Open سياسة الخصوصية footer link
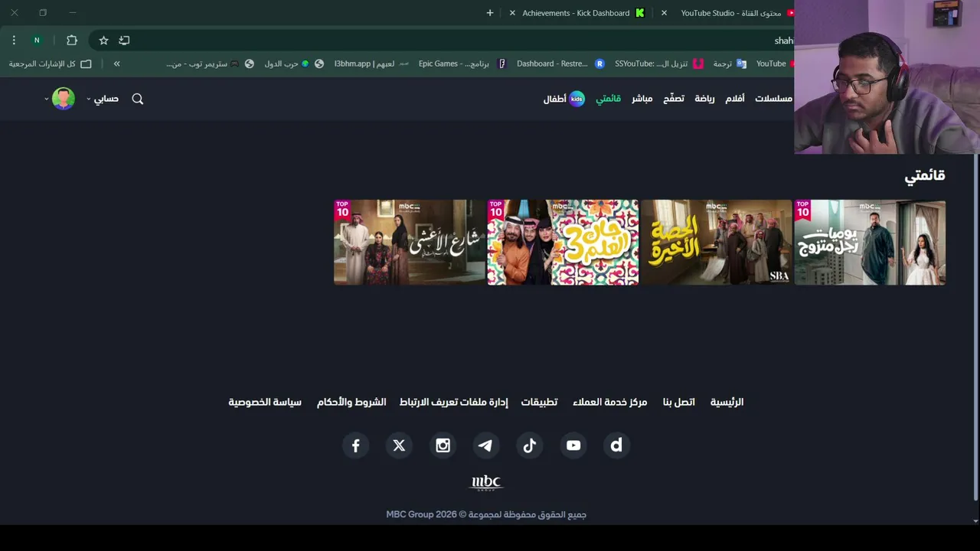The image size is (980, 551). coord(265,402)
